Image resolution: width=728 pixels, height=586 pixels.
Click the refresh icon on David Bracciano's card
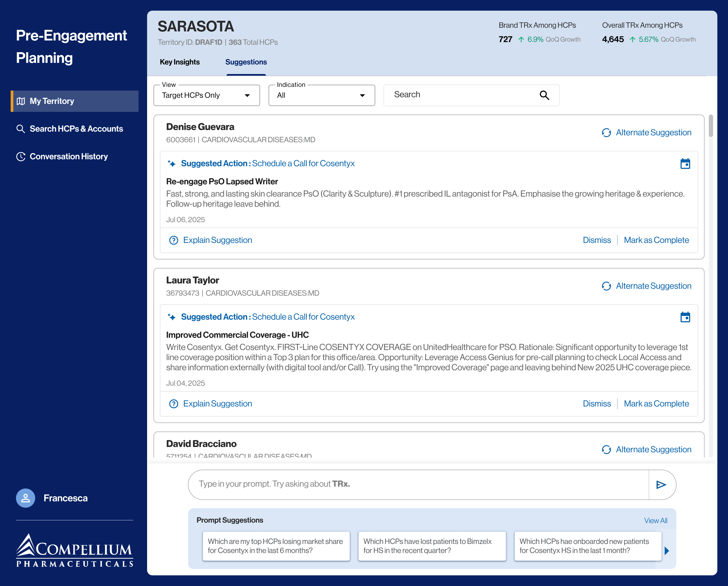tap(606, 450)
